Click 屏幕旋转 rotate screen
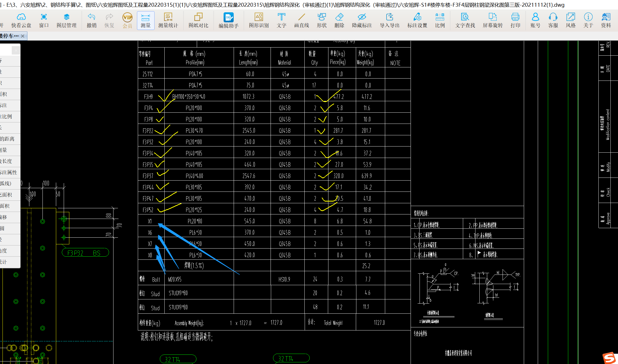 pos(493,20)
